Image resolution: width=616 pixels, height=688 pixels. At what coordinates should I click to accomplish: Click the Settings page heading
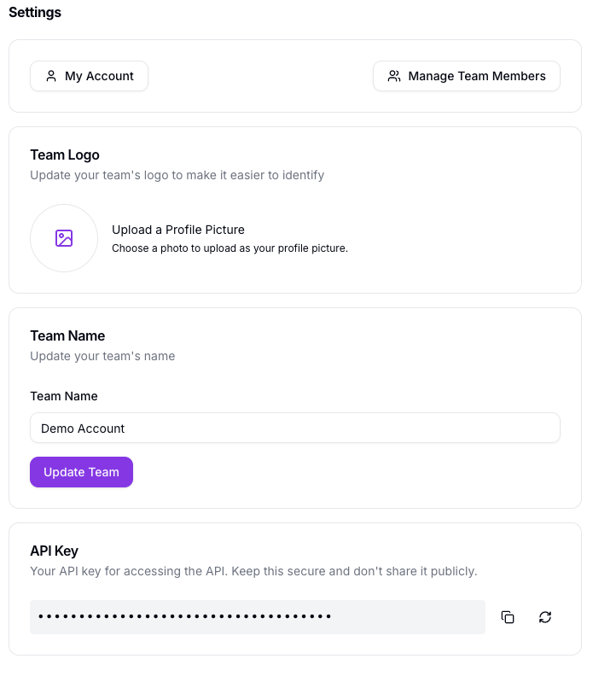35,13
